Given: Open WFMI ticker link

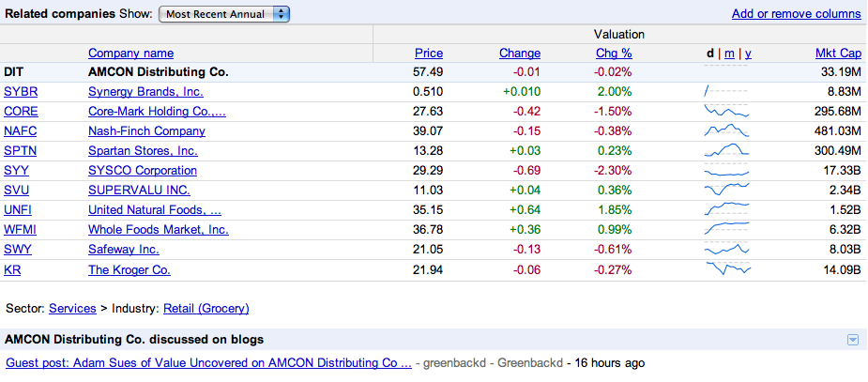Looking at the screenshot, I should tap(20, 229).
